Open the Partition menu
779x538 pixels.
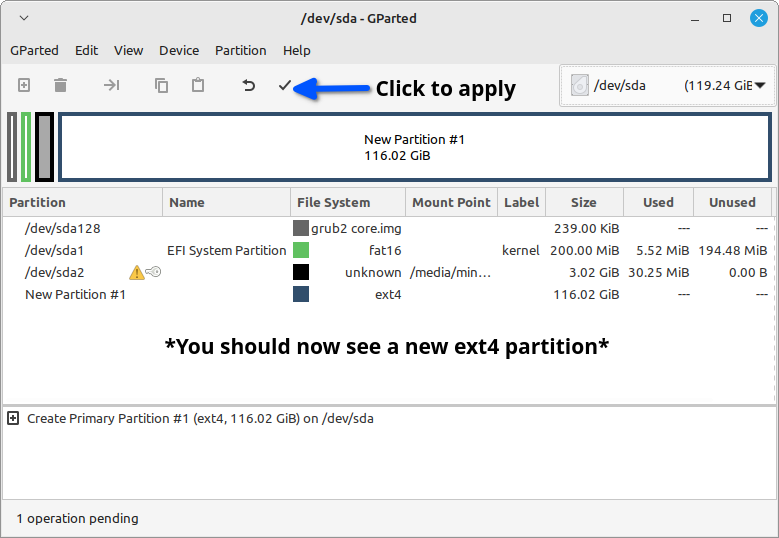pos(240,51)
